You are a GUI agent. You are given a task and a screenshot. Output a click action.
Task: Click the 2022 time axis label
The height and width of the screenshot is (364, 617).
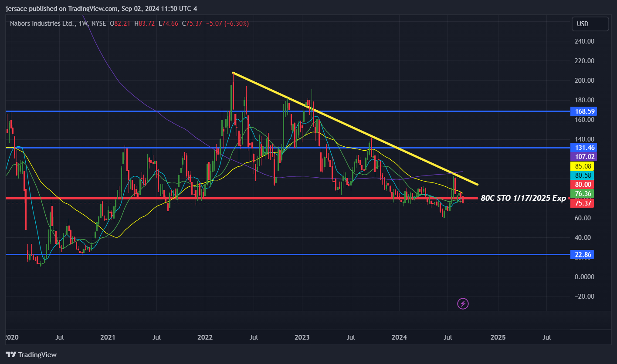(x=205, y=337)
